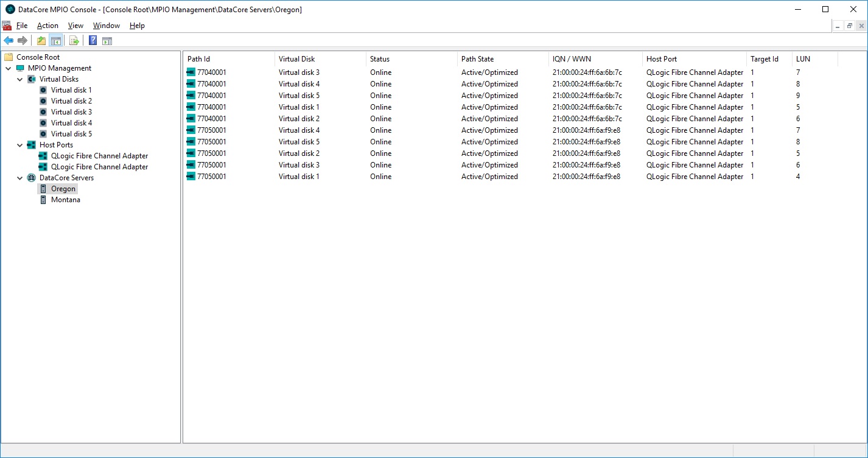The height and width of the screenshot is (458, 868).
Task: Collapse the Virtual Disks tree node
Action: click(20, 79)
